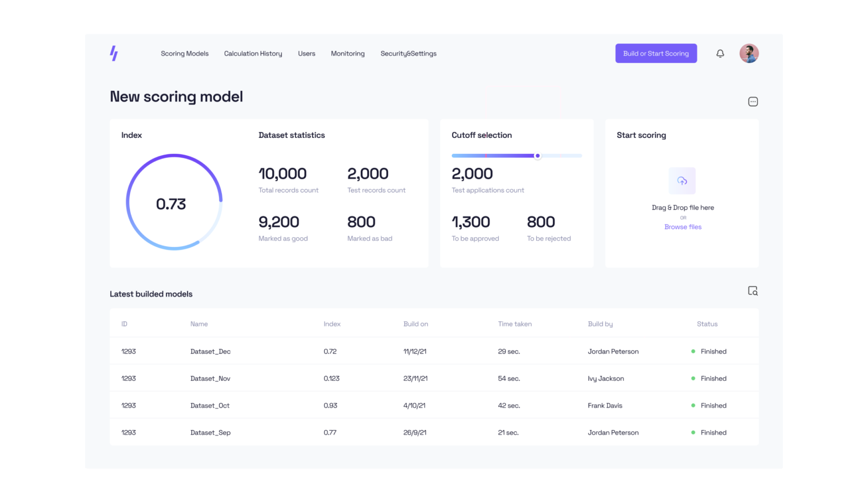Click the 800 To be rejected value

(x=541, y=222)
